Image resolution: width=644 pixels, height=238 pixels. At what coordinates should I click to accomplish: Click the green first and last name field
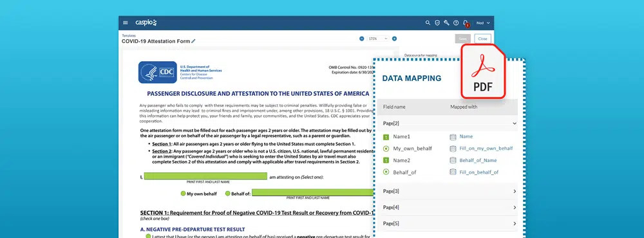pyautogui.click(x=205, y=176)
